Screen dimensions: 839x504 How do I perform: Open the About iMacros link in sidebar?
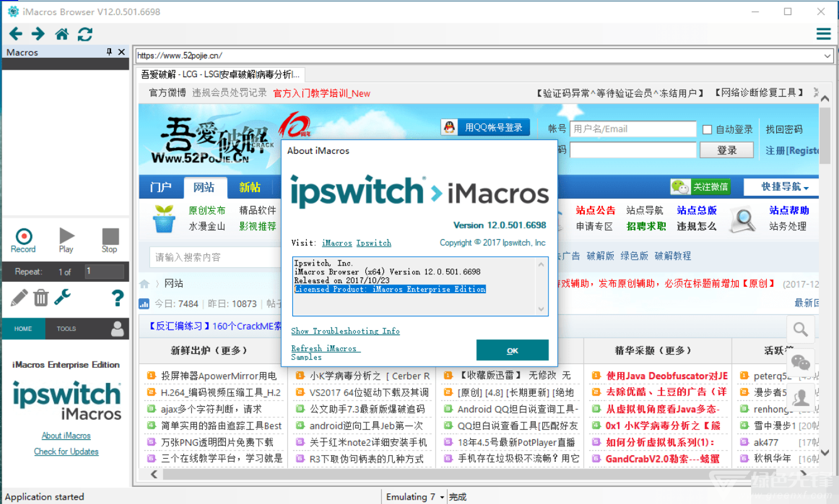point(66,436)
